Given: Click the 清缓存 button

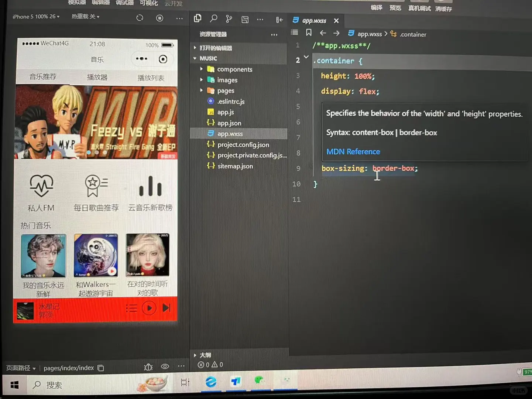Looking at the screenshot, I should [x=443, y=9].
